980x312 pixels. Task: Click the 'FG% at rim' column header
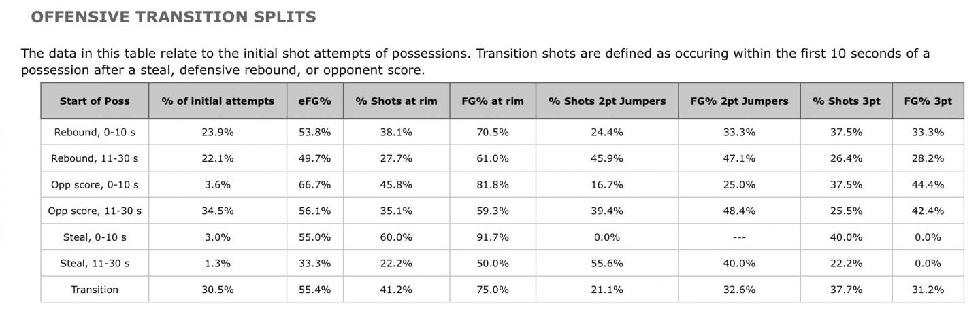(493, 101)
